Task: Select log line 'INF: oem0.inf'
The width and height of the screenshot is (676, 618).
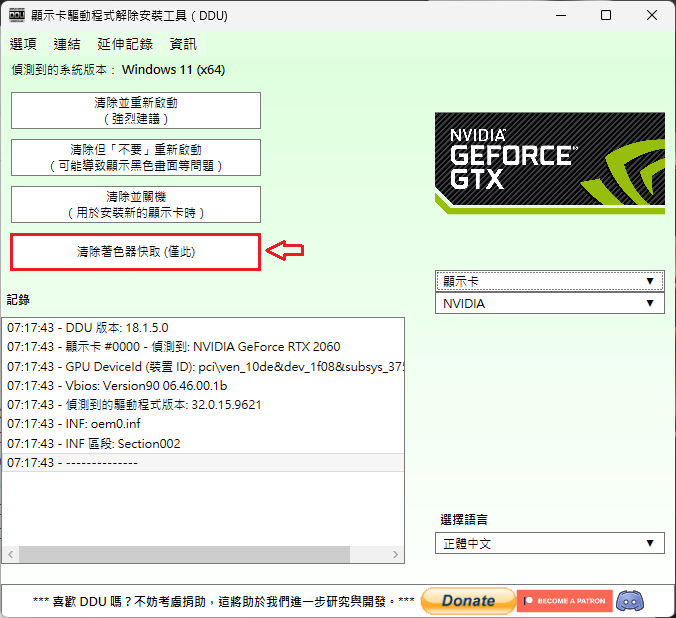Action: (203, 424)
